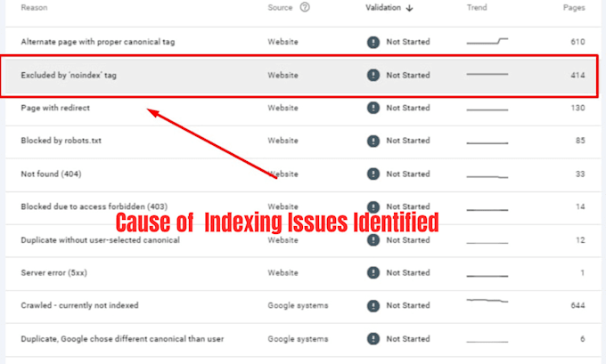606x364 pixels.
Task: Click the status icon for Crawled - currently not indexed
Action: pos(373,306)
